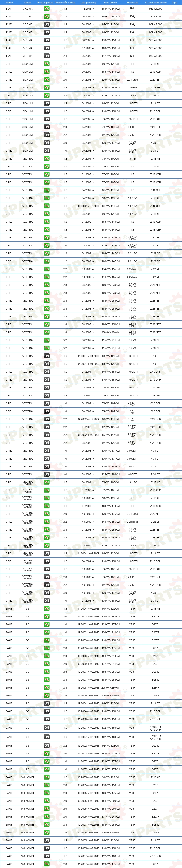Image resolution: width=182 pixels, height=868 pixels.
Task: Click the petrol icon in Vectra 08.2002 -> 12.2006 row
Action: pyautogui.click(x=47, y=206)
